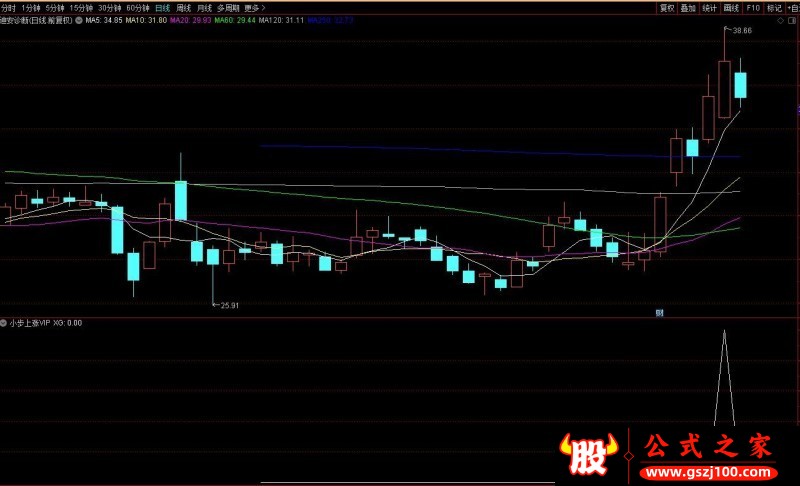The height and width of the screenshot is (486, 800).
Task: Select the 30分钟 period tab
Action: (110, 8)
